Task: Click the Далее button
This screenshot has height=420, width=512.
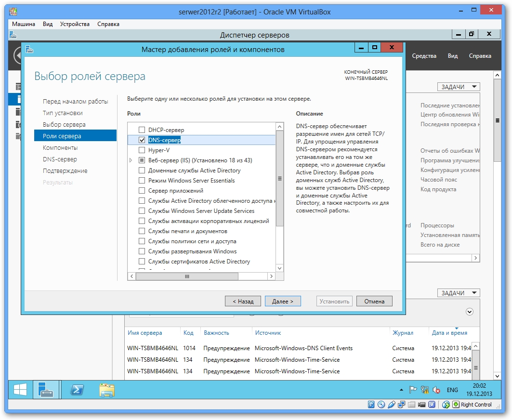Action: (283, 301)
